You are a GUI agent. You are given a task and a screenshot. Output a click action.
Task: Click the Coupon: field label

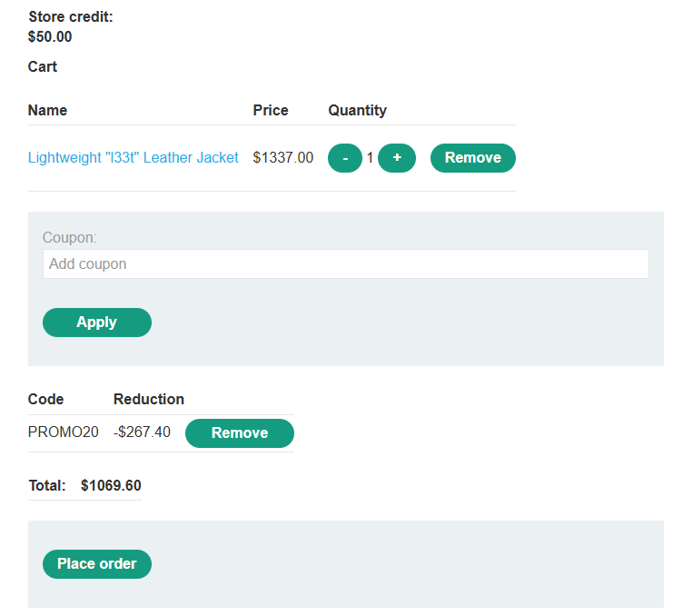[x=69, y=238]
